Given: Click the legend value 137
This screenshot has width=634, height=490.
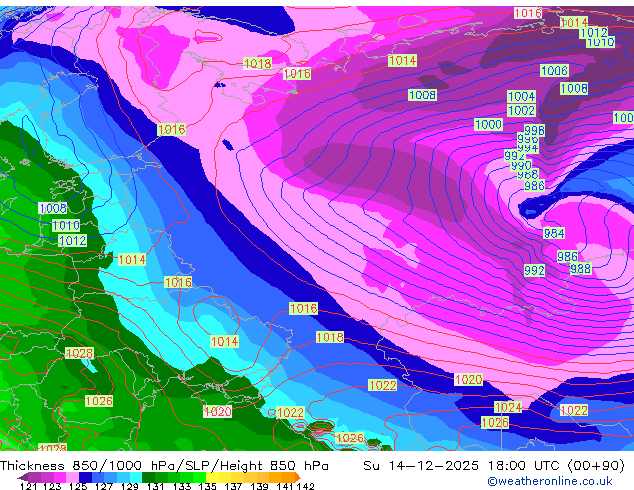Looking at the screenshot, I should click(x=233, y=486).
